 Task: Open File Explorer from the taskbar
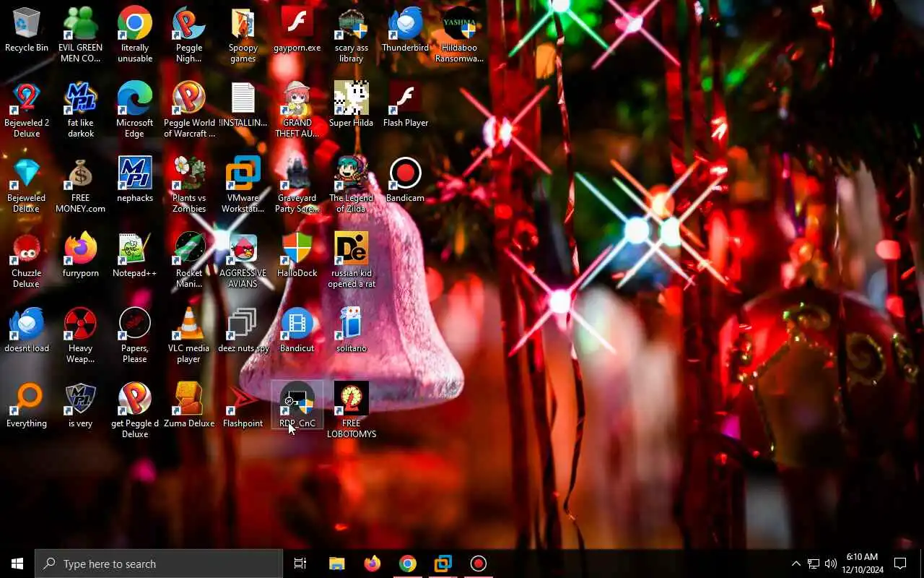[336, 564]
